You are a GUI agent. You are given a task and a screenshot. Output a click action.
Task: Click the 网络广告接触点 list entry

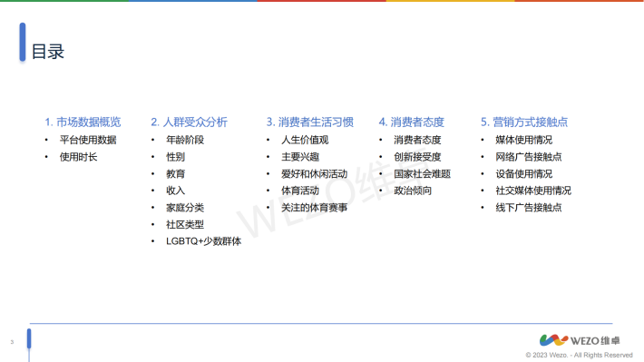(x=529, y=157)
